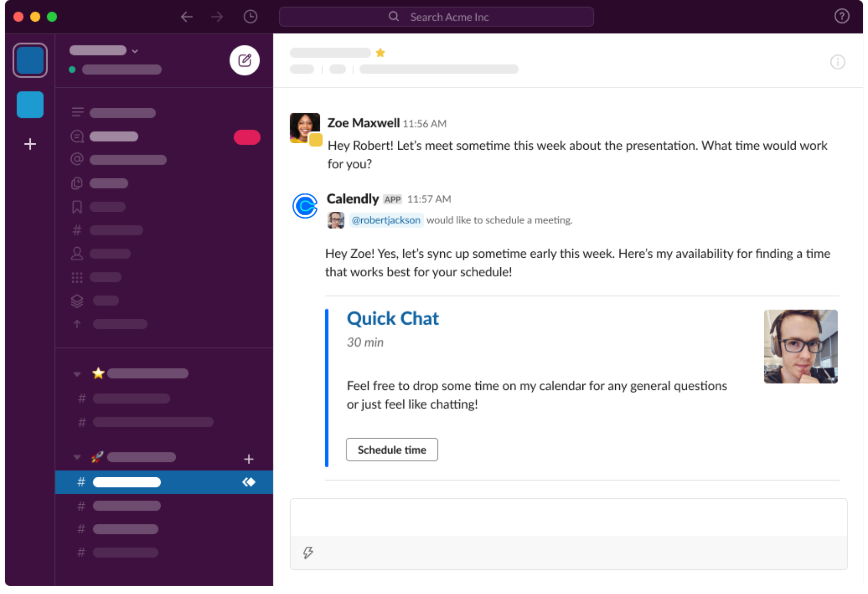The height and width of the screenshot is (594, 868).
Task: Open channel details with the info icon
Action: pos(838,62)
